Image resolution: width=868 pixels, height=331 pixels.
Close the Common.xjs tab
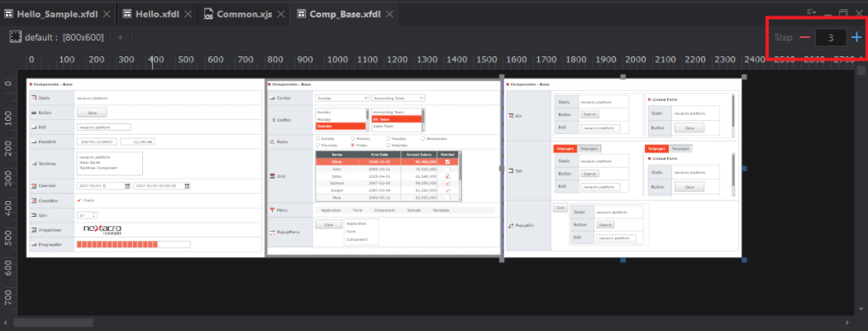pyautogui.click(x=283, y=14)
